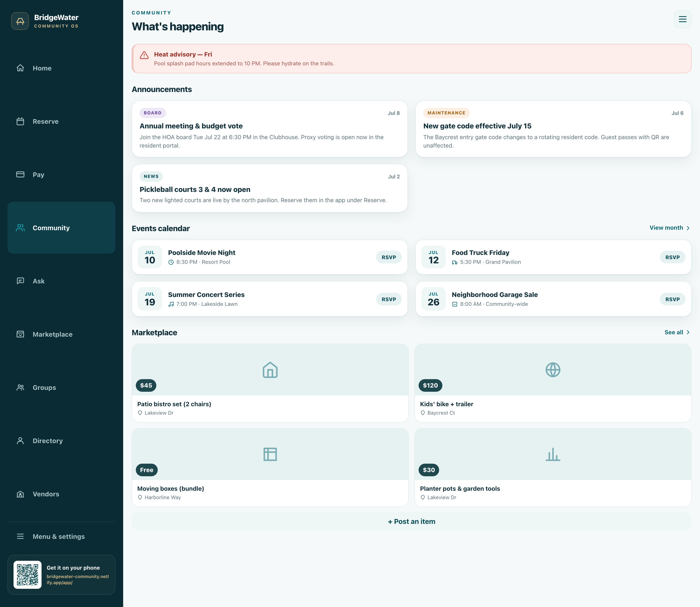Click the house icon on Patio bistro set

click(270, 370)
